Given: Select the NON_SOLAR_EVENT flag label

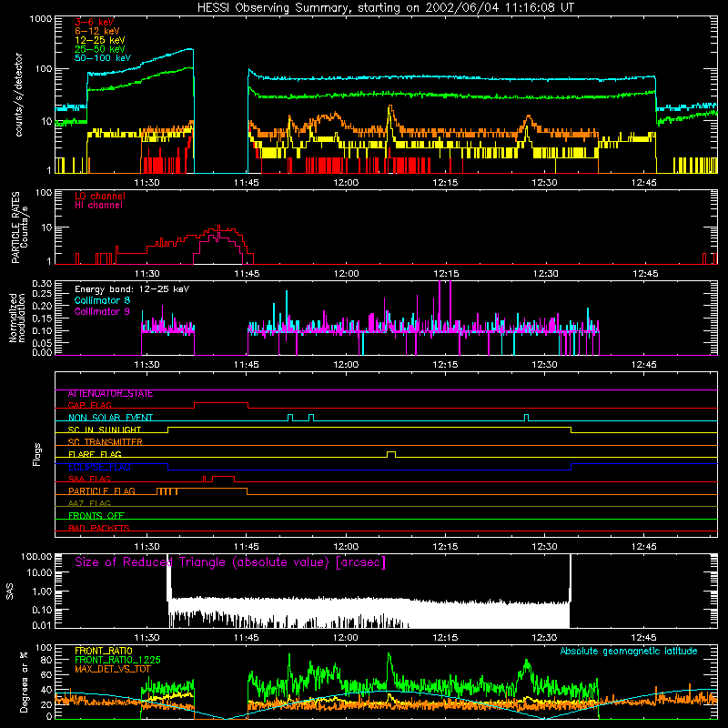Looking at the screenshot, I should [x=110, y=418].
